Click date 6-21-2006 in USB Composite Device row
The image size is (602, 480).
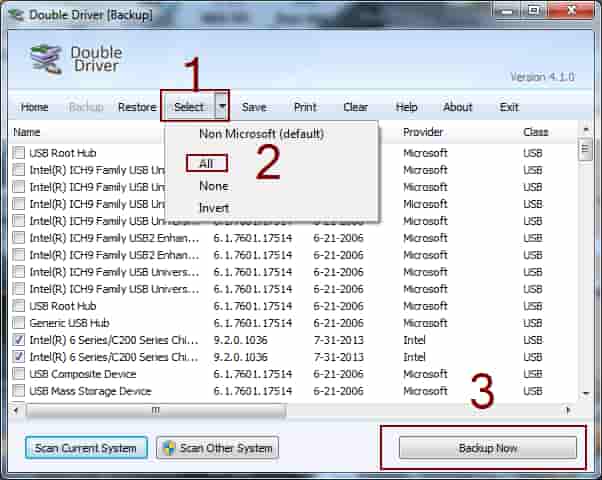338,374
